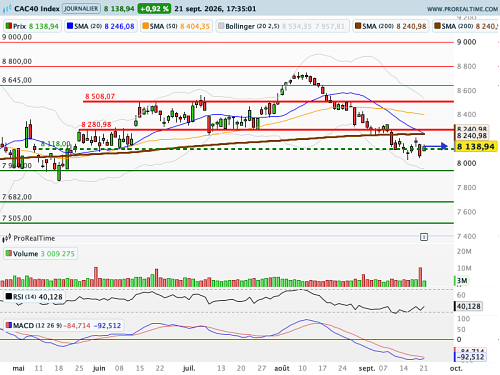Click the 8 645,00 line label
The image size is (500, 375).
point(17,80)
